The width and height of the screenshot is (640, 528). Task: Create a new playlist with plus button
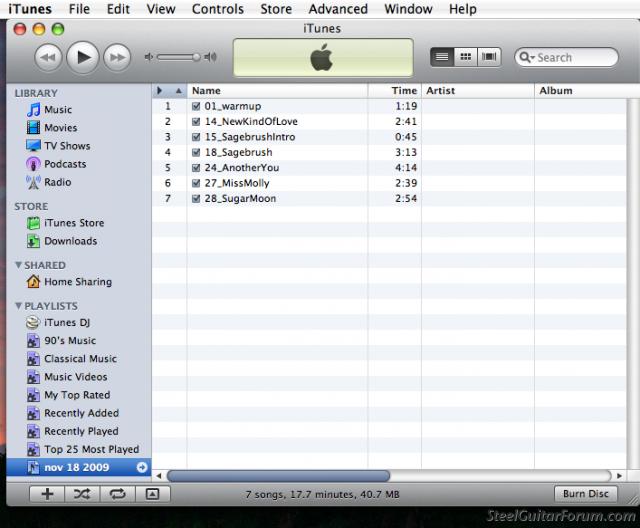coord(47,494)
